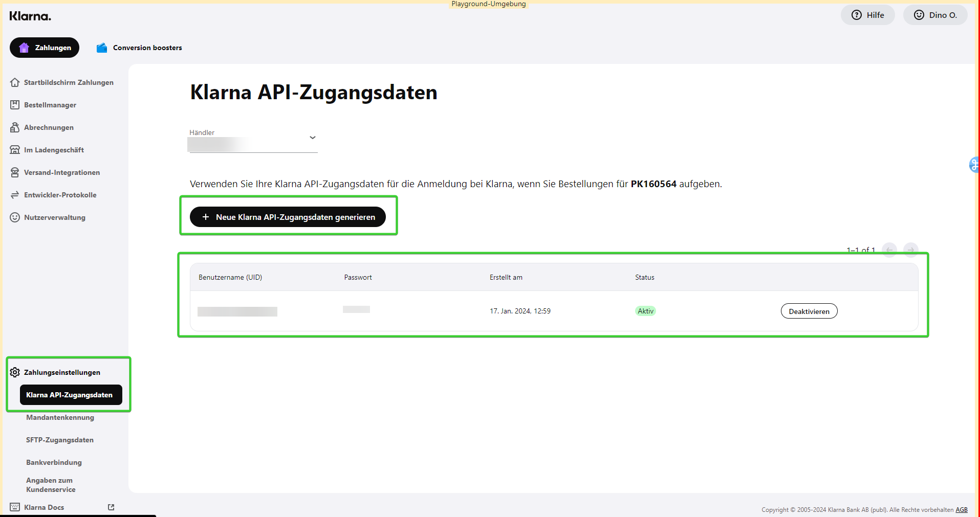The width and height of the screenshot is (980, 517).
Task: Click the date '17. Jan. 2024, 12:59'
Action: 520,311
